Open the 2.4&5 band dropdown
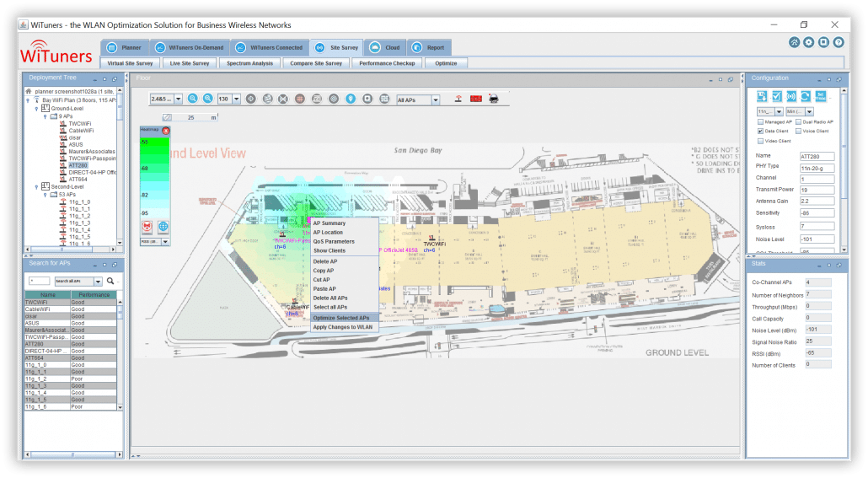 (x=179, y=99)
